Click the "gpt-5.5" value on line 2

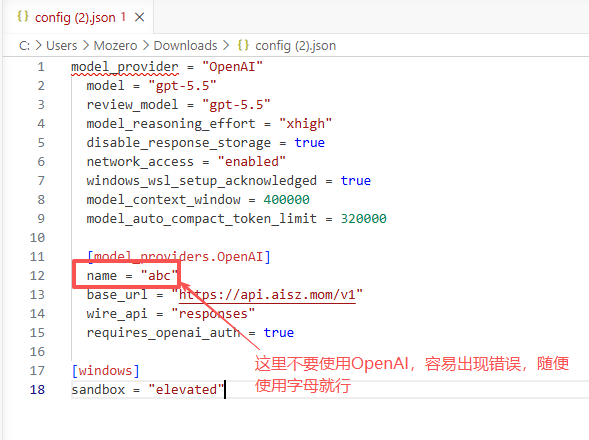pyautogui.click(x=182, y=86)
